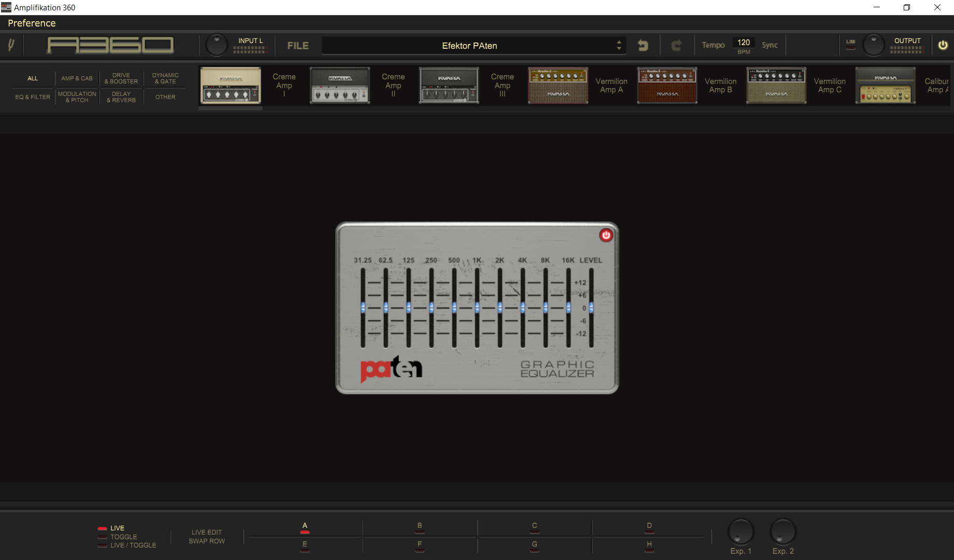Click the 16K EQ slider

coord(568,307)
